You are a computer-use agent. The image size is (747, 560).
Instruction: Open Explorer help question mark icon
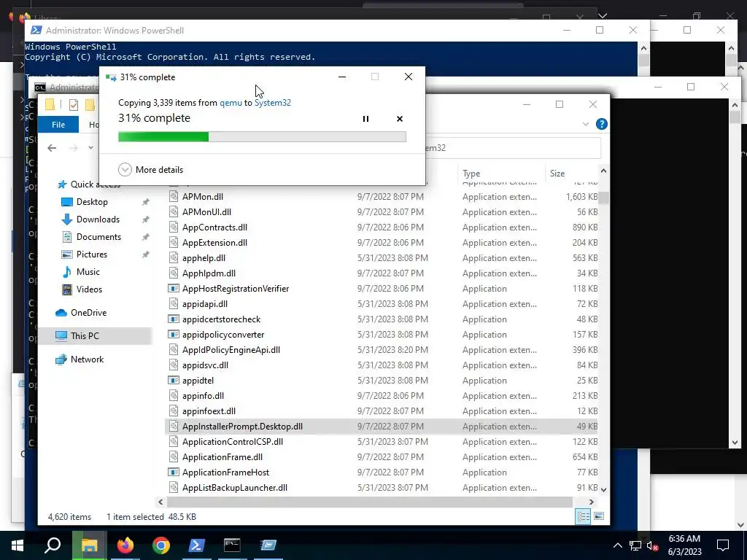[602, 124]
